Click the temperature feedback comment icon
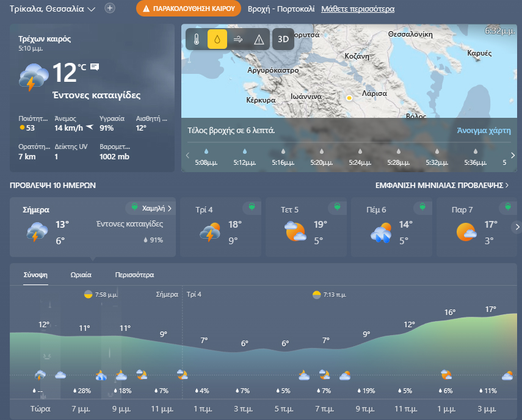The height and width of the screenshot is (420, 522). pyautogui.click(x=95, y=67)
